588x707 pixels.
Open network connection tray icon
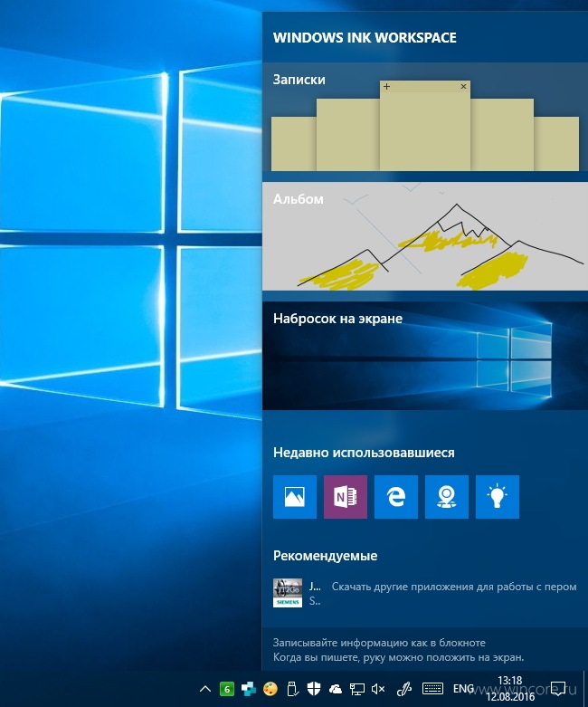pyautogui.click(x=356, y=689)
